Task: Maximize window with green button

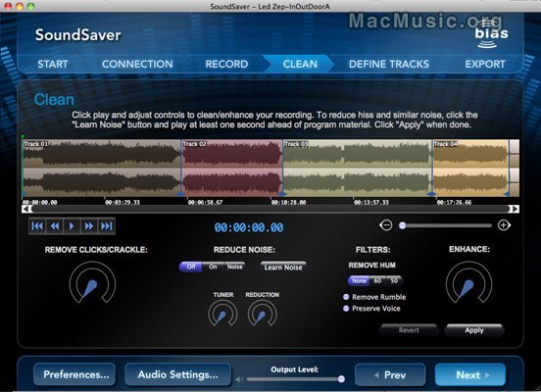Action: [x=31, y=6]
